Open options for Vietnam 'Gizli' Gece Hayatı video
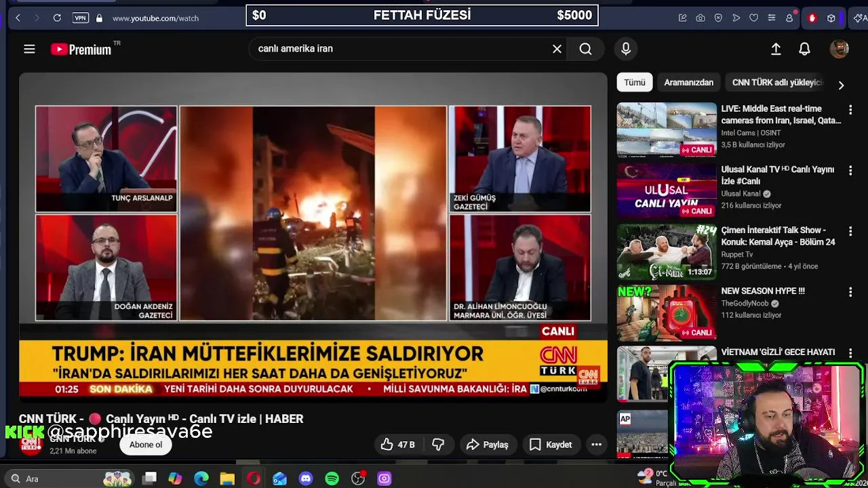Image resolution: width=868 pixels, height=488 pixels. pyautogui.click(x=850, y=353)
